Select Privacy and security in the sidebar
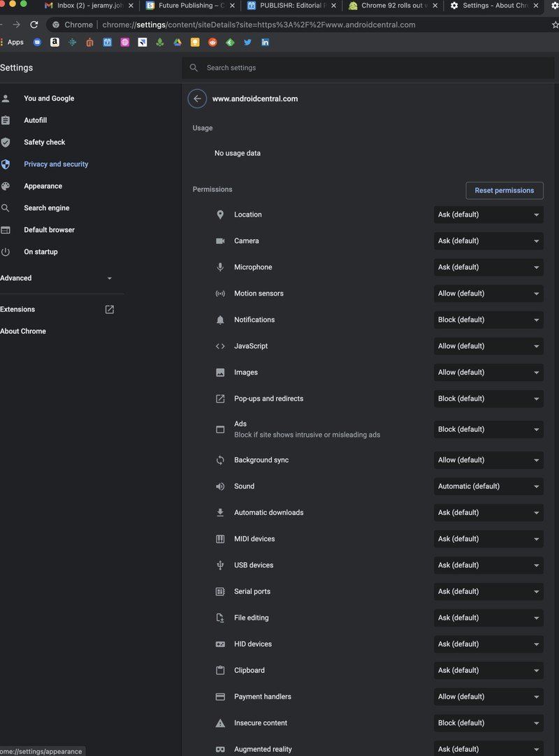The width and height of the screenshot is (559, 756). [56, 163]
